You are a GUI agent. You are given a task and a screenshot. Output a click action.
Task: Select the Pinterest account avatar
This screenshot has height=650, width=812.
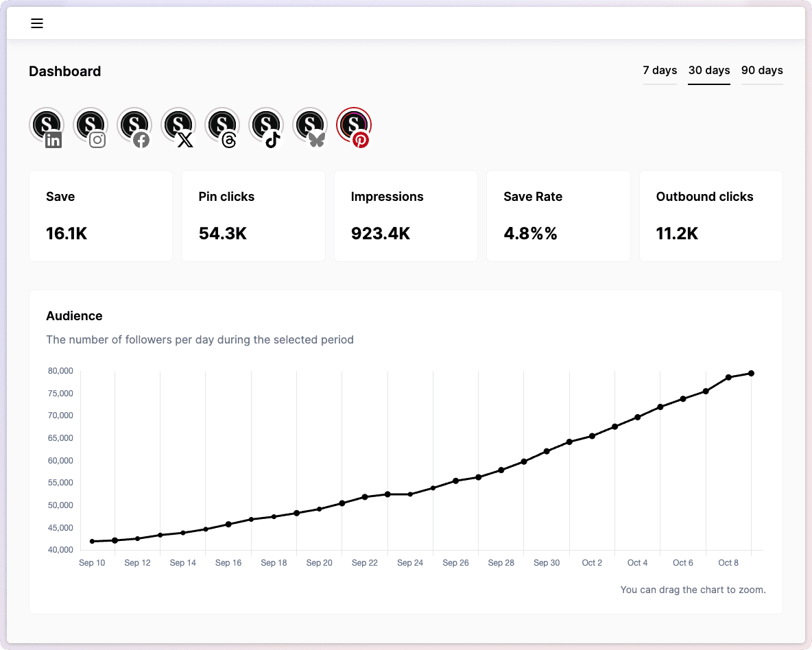pyautogui.click(x=354, y=125)
